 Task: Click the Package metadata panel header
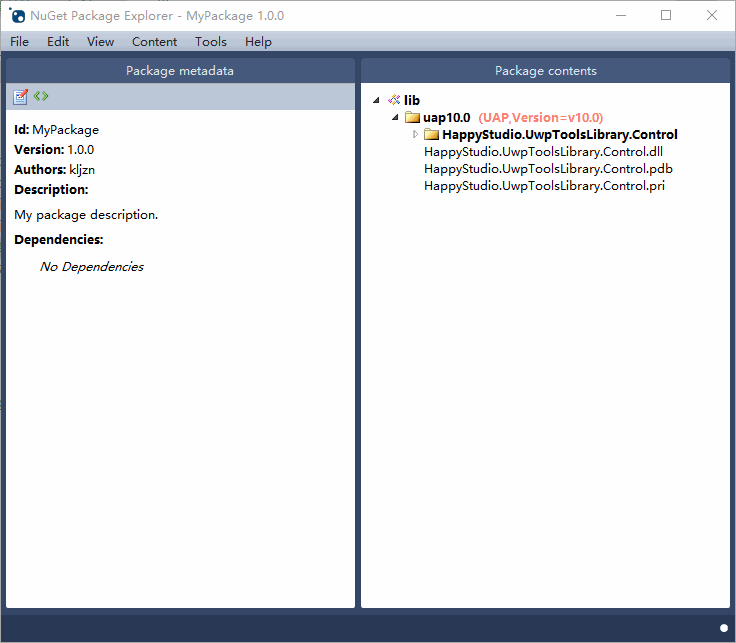click(180, 70)
